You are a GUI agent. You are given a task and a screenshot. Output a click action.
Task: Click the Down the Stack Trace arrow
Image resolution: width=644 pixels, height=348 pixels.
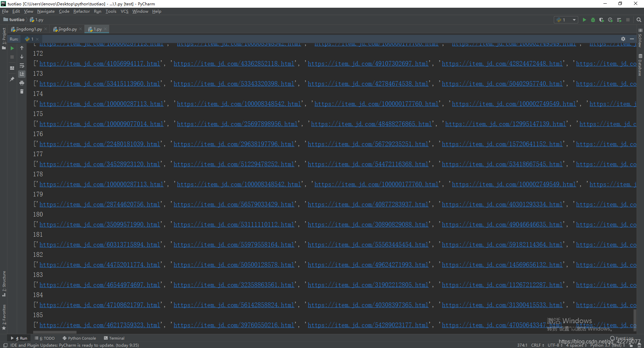tap(22, 57)
